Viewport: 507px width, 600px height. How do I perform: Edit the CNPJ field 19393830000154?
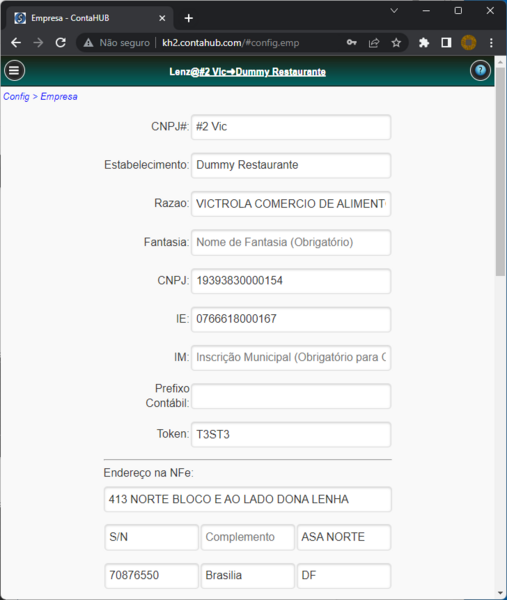[291, 281]
